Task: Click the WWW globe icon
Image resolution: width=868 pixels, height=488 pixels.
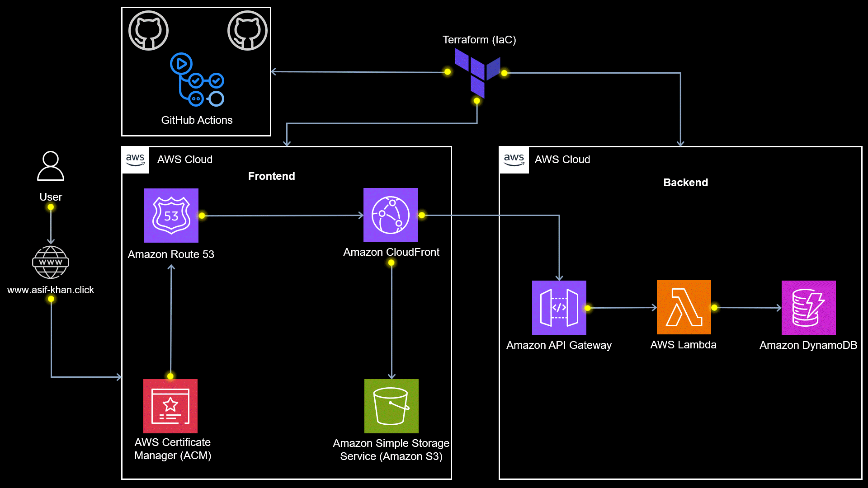Action: [51, 263]
